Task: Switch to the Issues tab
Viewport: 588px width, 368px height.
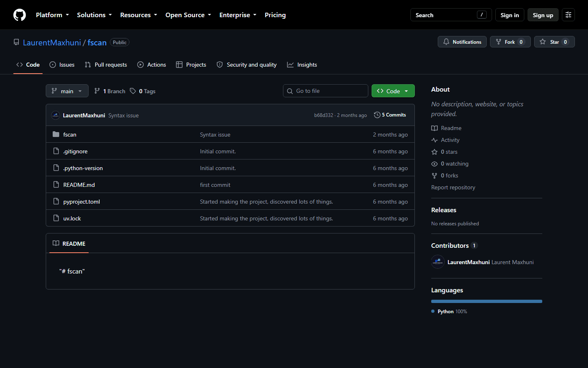Action: (x=62, y=65)
